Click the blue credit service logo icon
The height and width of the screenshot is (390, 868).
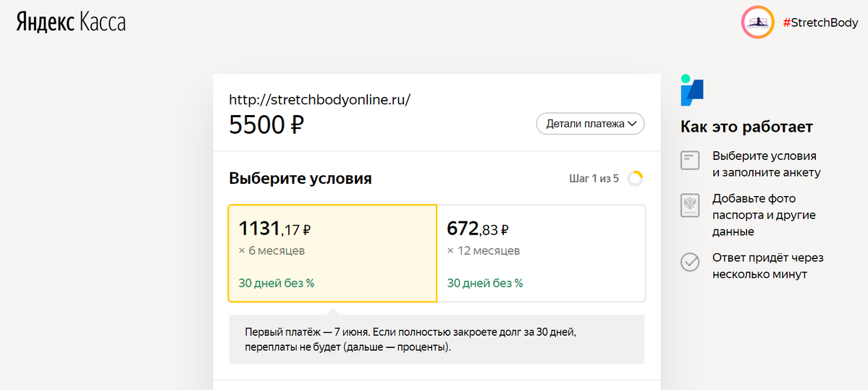(692, 90)
